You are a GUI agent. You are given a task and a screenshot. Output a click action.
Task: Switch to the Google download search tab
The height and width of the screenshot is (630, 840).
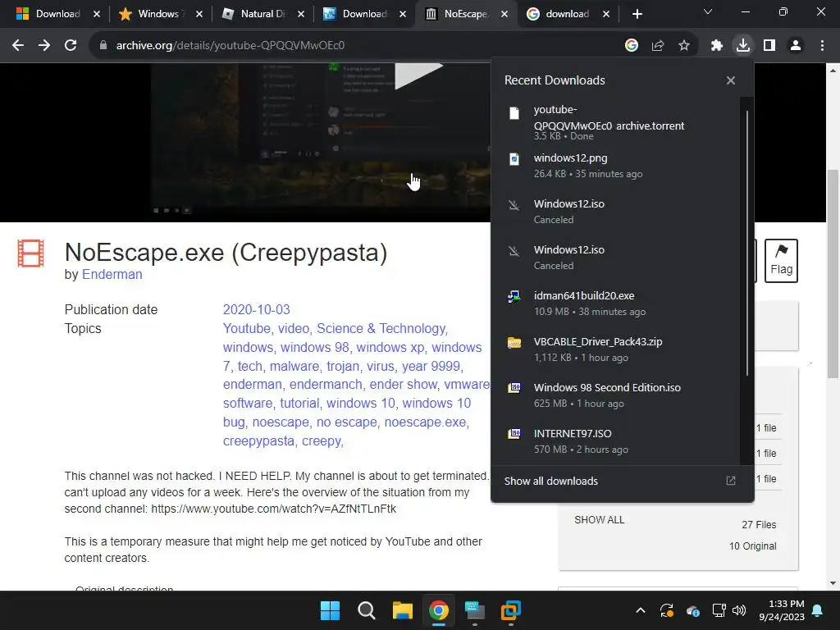coord(567,14)
